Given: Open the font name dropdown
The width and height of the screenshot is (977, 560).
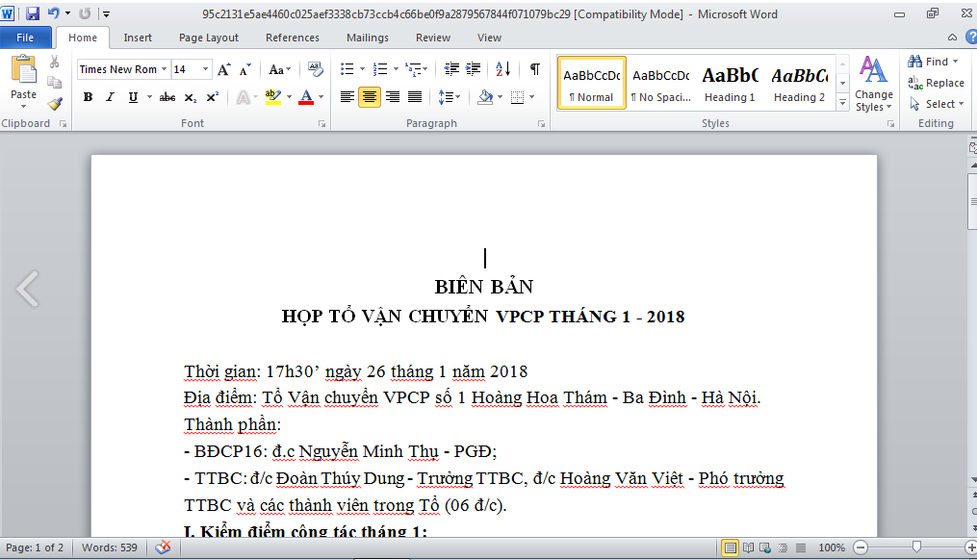Looking at the screenshot, I should [x=164, y=69].
